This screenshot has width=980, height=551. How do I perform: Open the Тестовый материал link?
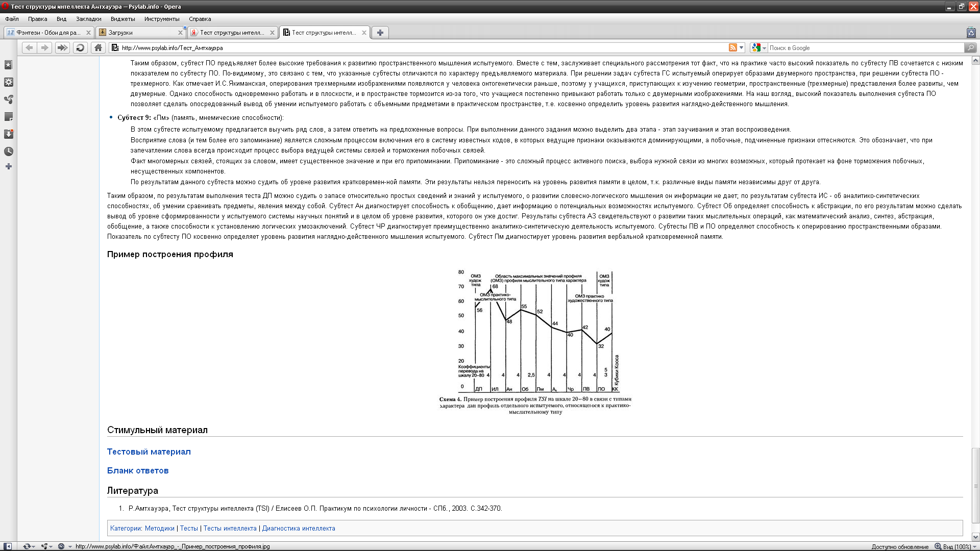tap(149, 452)
